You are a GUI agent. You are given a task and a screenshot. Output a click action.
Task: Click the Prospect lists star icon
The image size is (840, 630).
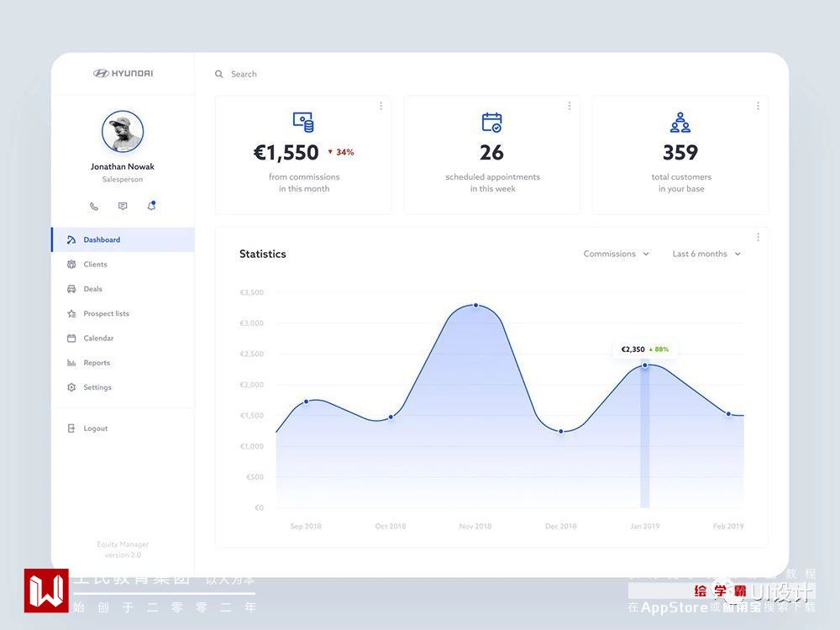71,313
